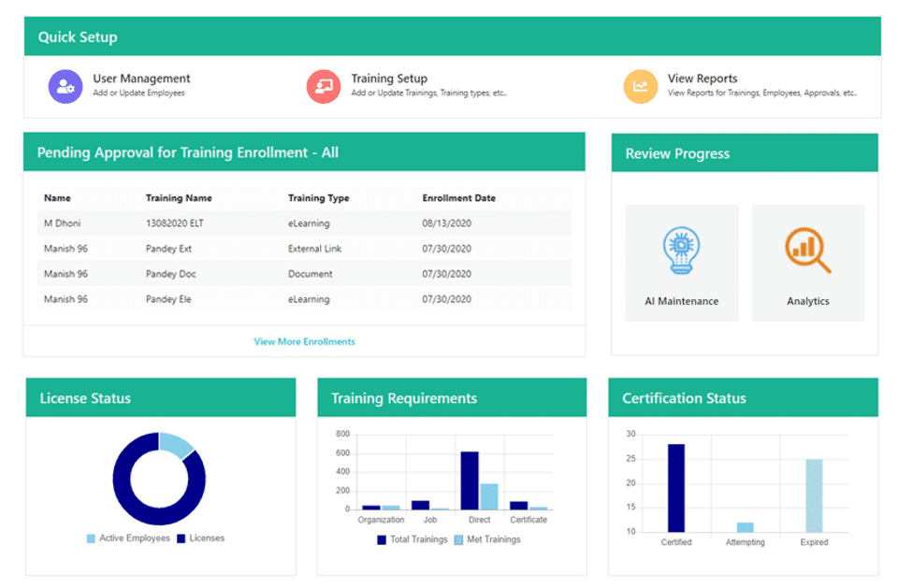Viewport: 898px width, 588px height.
Task: Toggle Total Trainings legend swatch
Action: (382, 539)
